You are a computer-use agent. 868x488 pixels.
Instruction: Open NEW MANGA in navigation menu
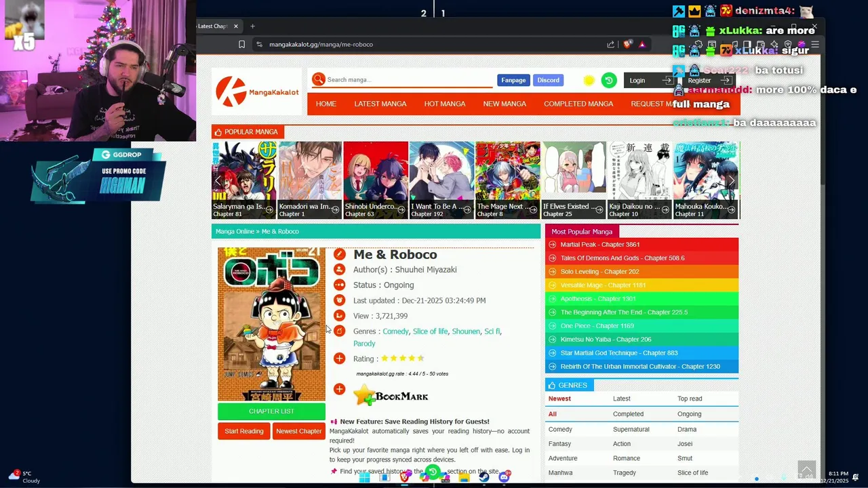pos(505,104)
